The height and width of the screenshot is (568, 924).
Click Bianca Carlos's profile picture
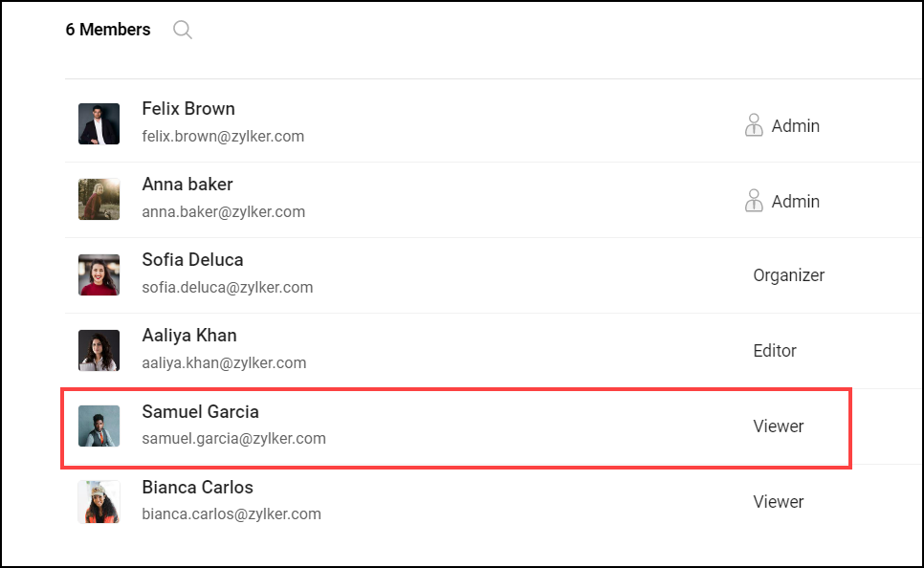(99, 501)
